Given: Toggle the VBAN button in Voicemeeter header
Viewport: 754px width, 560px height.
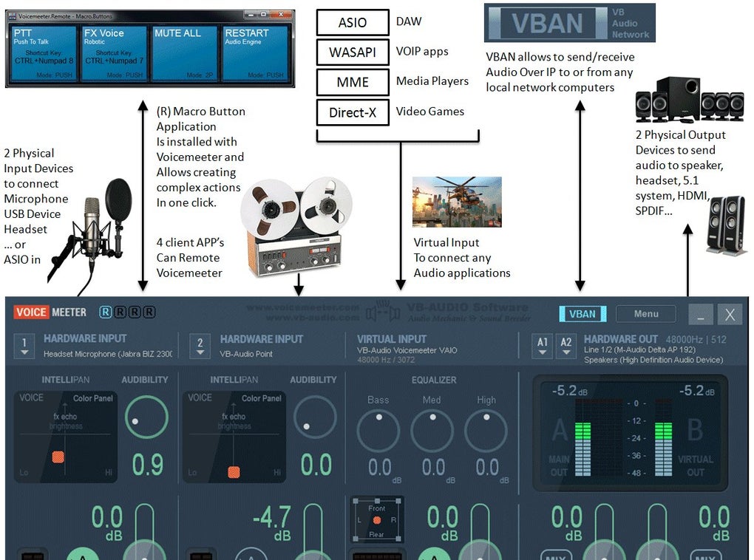Looking at the screenshot, I should click(583, 314).
